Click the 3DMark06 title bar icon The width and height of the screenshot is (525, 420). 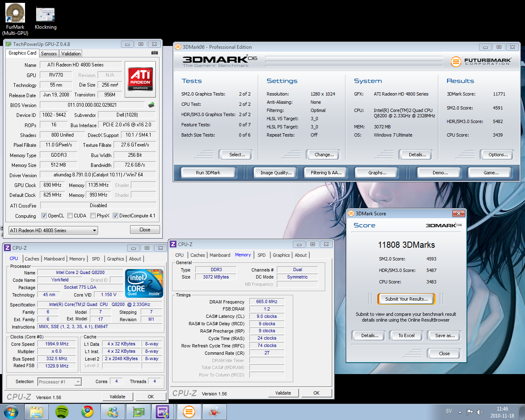178,47
